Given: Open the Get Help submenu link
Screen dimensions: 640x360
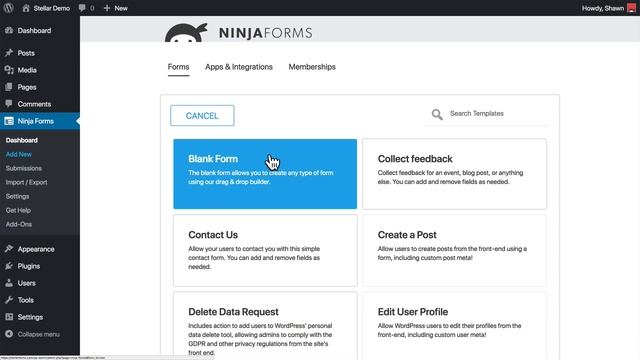Looking at the screenshot, I should 18,210.
